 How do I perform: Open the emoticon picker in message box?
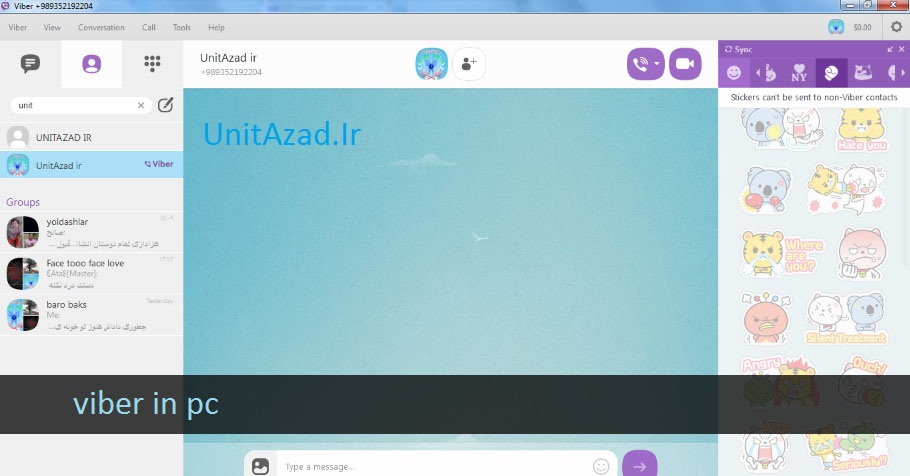[x=601, y=466]
